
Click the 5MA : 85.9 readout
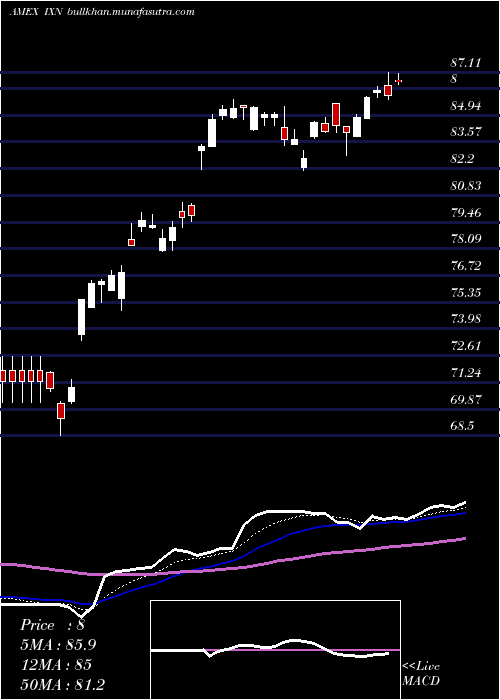point(58,645)
